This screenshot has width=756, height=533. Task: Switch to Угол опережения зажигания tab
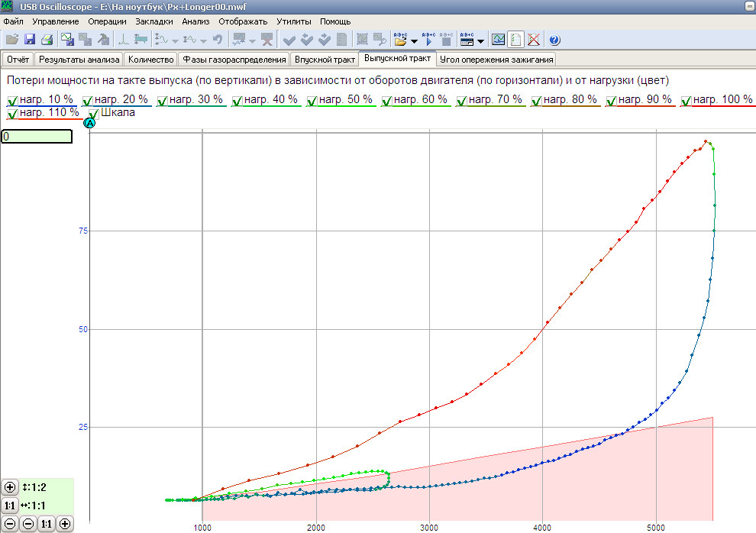496,59
